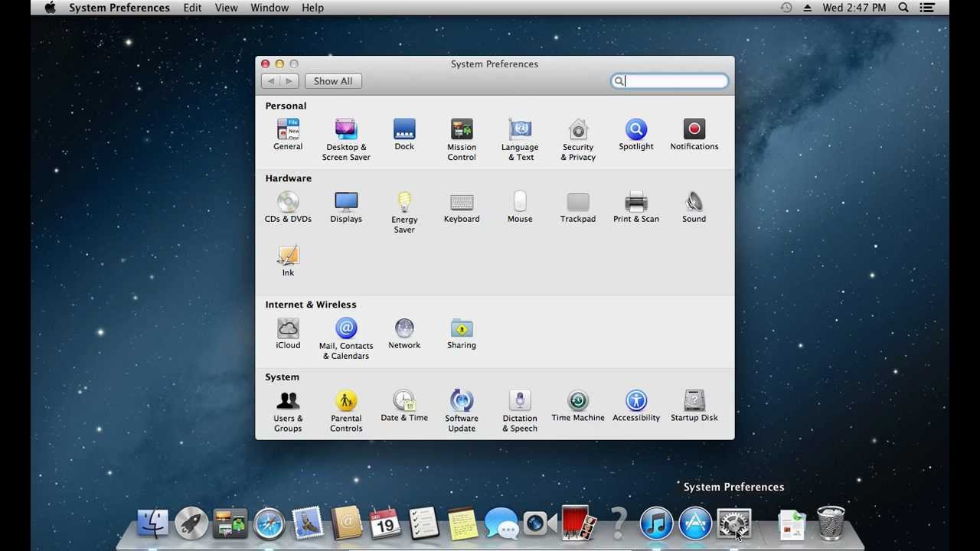Click the clock showing Wed 2:47 PM
The width and height of the screenshot is (980, 551).
[854, 8]
